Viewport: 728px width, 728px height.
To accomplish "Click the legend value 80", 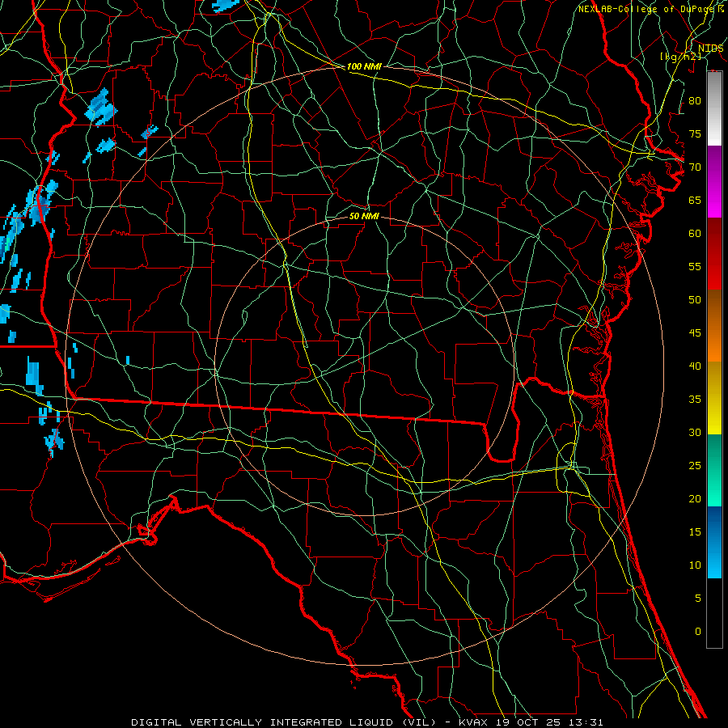I will (695, 101).
